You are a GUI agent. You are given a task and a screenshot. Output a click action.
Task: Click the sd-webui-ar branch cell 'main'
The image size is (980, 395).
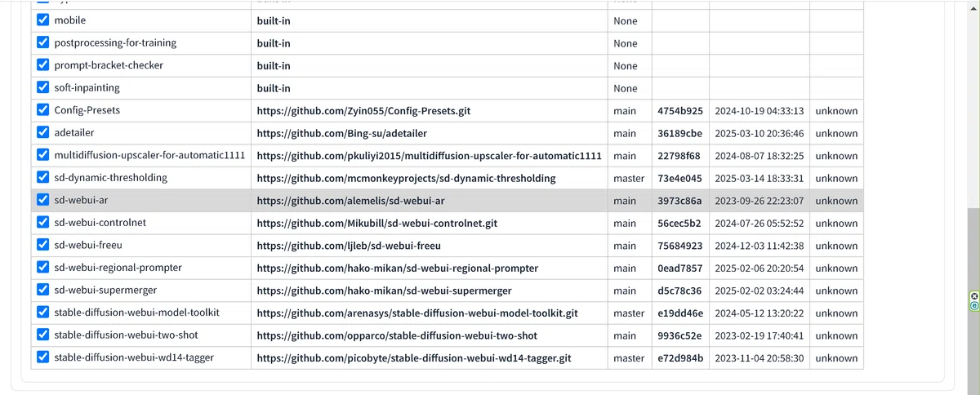(x=625, y=201)
